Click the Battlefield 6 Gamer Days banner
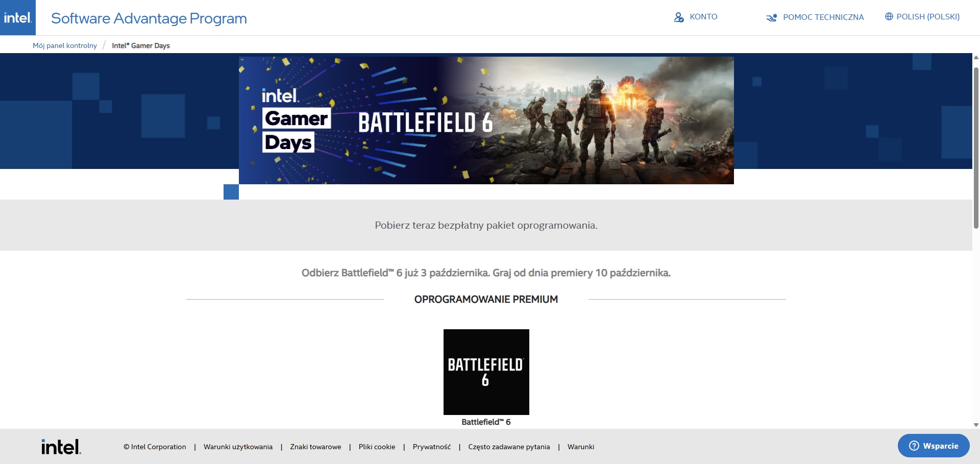This screenshot has height=464, width=980. [x=486, y=120]
